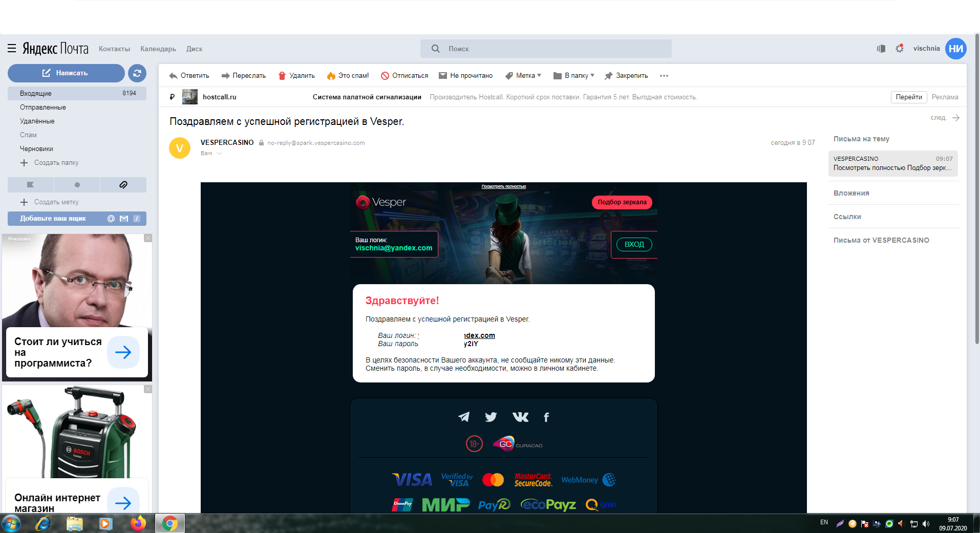The width and height of the screenshot is (980, 533).
Task: Click the ecoPayz logo
Action: click(x=548, y=505)
